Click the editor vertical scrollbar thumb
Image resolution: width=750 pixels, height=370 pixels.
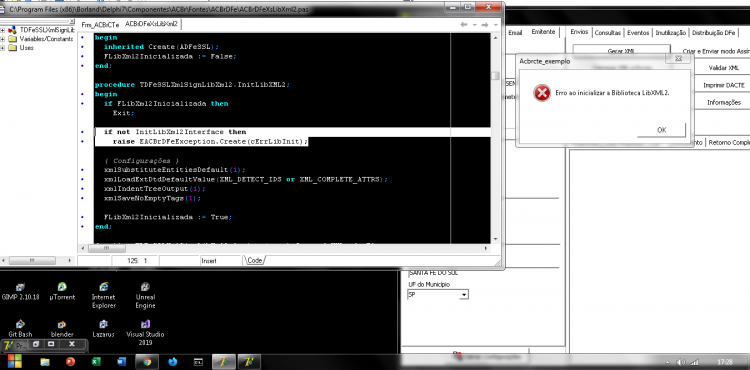click(x=495, y=76)
